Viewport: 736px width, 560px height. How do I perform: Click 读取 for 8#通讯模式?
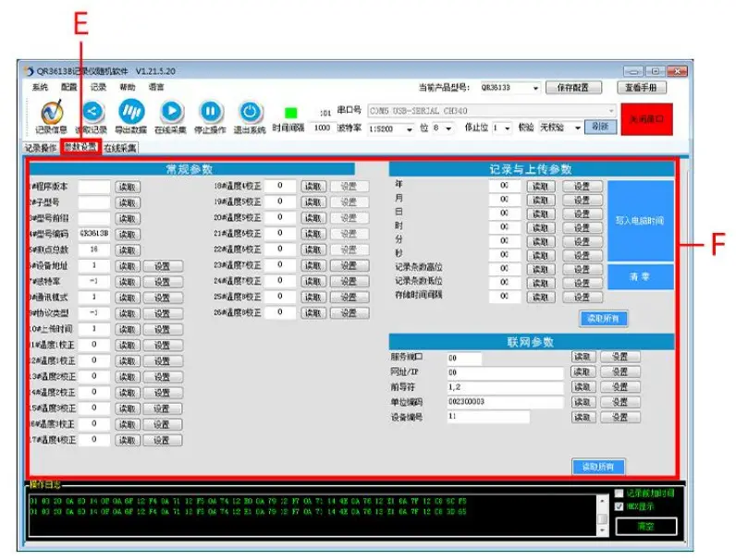pos(128,298)
